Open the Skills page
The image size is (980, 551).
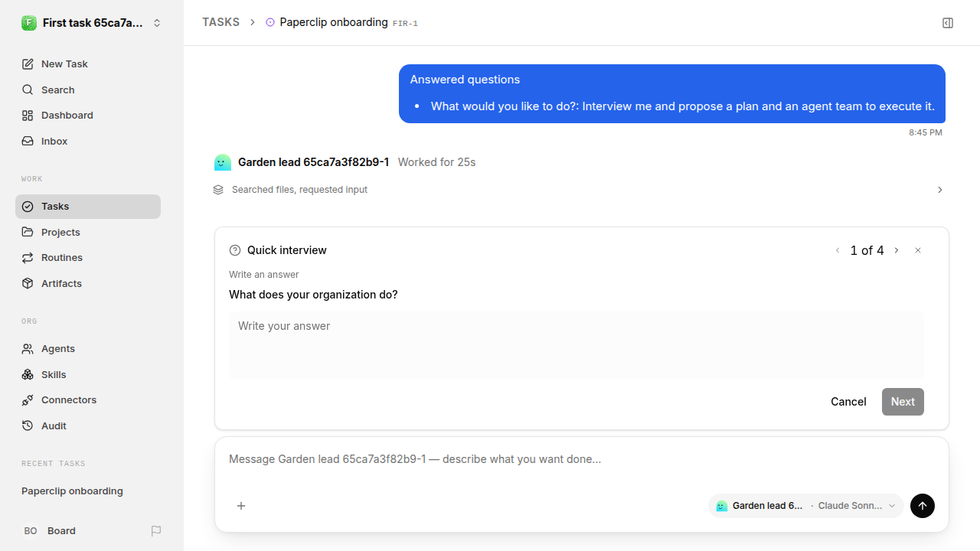pyautogui.click(x=88, y=374)
